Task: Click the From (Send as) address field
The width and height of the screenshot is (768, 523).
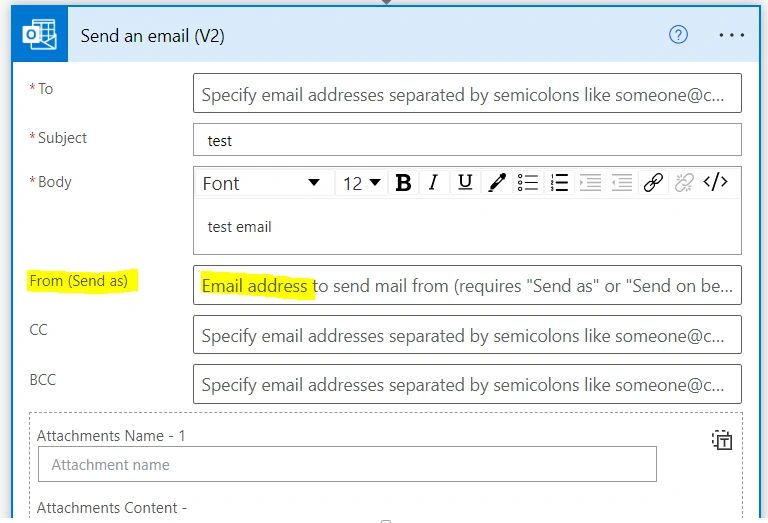Action: click(467, 285)
